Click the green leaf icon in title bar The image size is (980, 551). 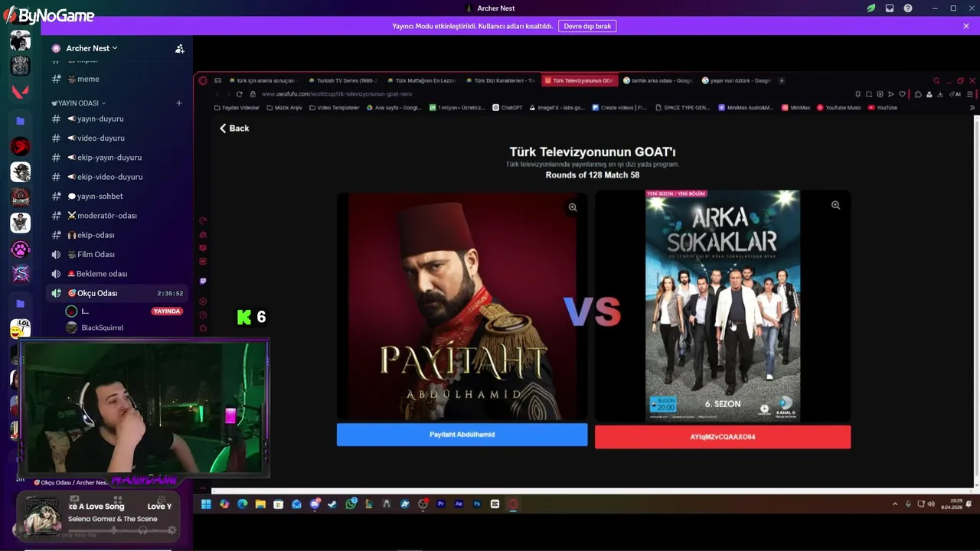tap(871, 8)
